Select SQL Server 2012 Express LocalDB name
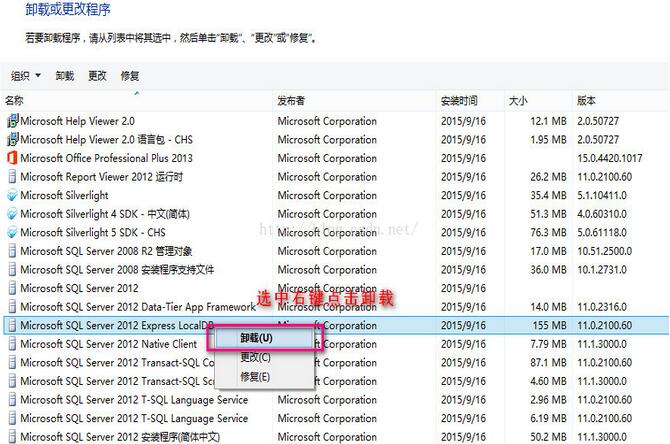The width and height of the screenshot is (670, 444). (x=117, y=325)
